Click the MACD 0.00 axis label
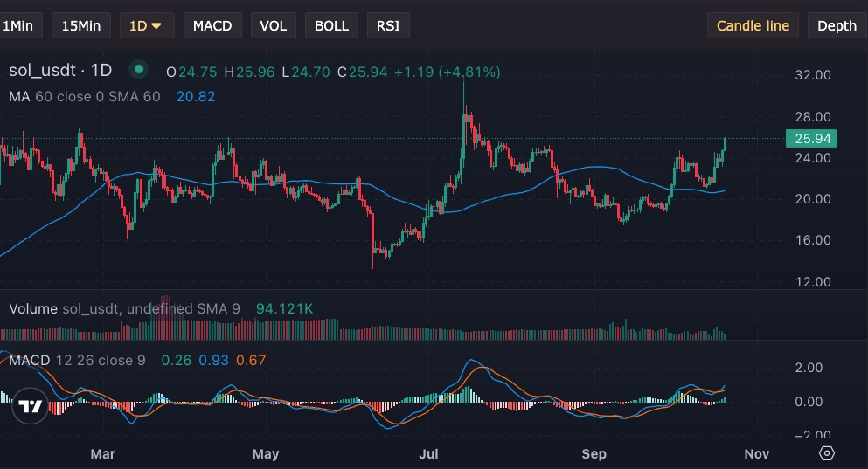 (809, 402)
